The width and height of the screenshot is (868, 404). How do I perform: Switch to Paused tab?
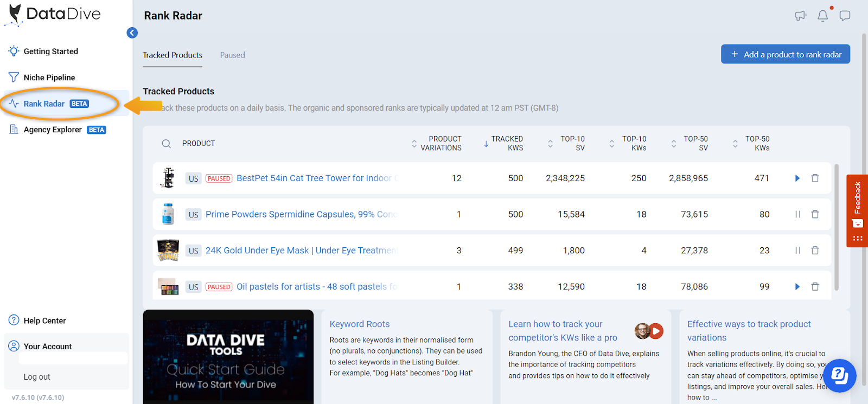233,55
